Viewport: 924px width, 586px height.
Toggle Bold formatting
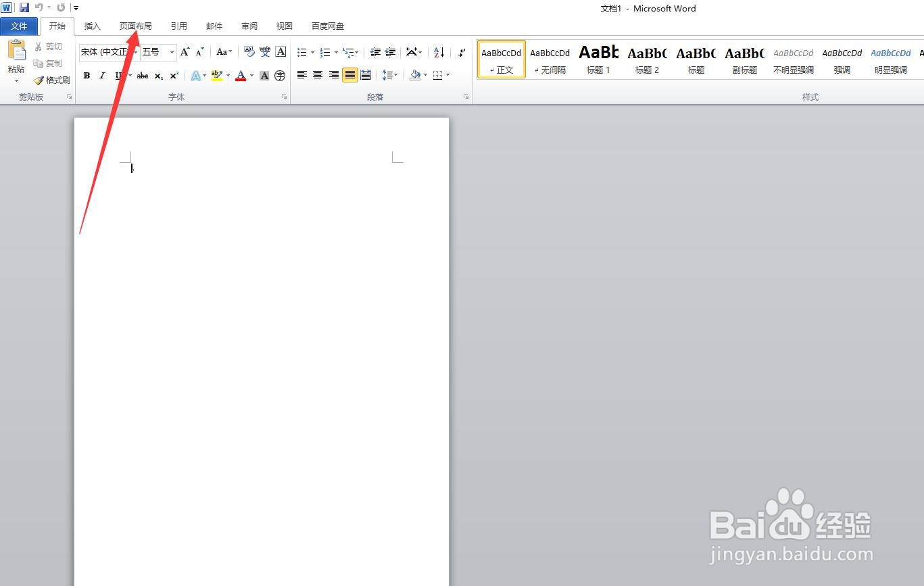coord(87,76)
